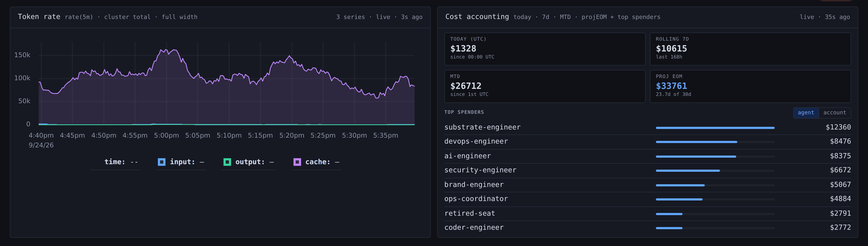Click the substrate-engineer spend bar
The width and height of the screenshot is (868, 246).
point(715,128)
